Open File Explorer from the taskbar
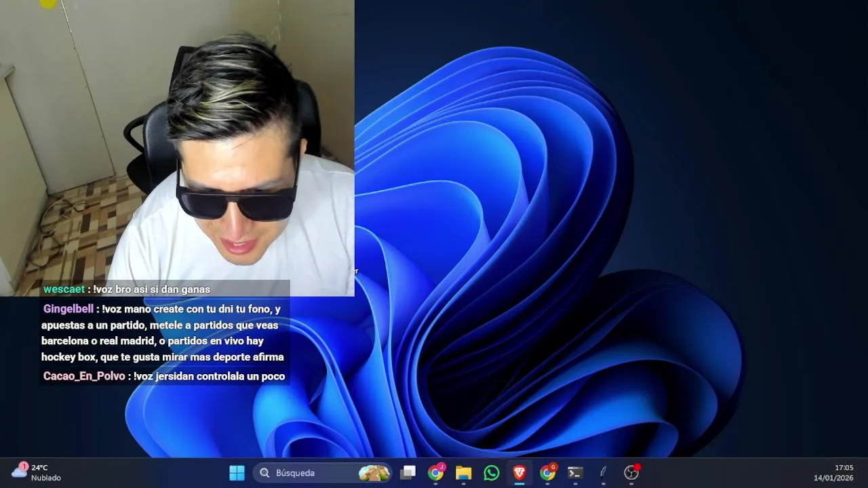The height and width of the screenshot is (488, 868). [x=464, y=472]
